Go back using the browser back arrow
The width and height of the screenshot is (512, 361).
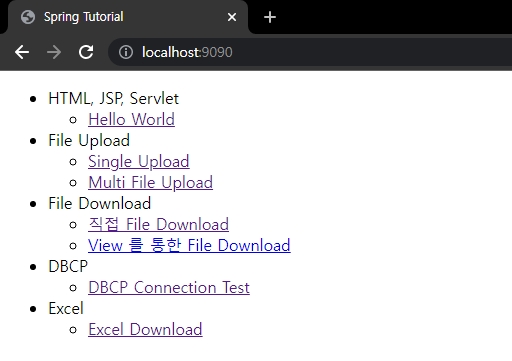pos(22,52)
